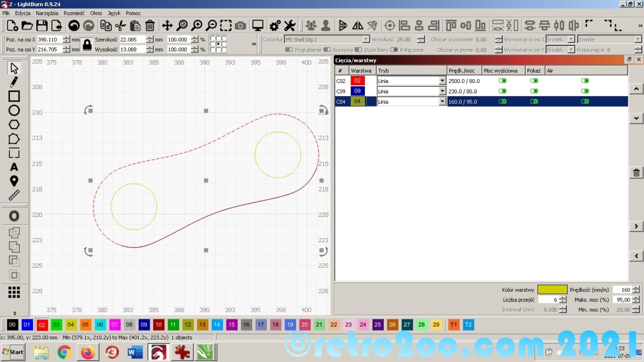The image size is (644, 362).
Task: Pick color 14 from the palette
Action: tap(217, 324)
